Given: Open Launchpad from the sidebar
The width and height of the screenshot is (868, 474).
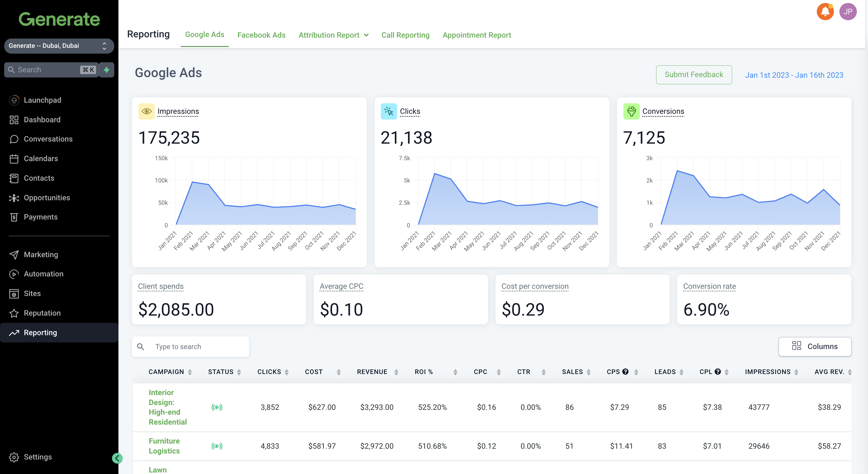Looking at the screenshot, I should [42, 100].
